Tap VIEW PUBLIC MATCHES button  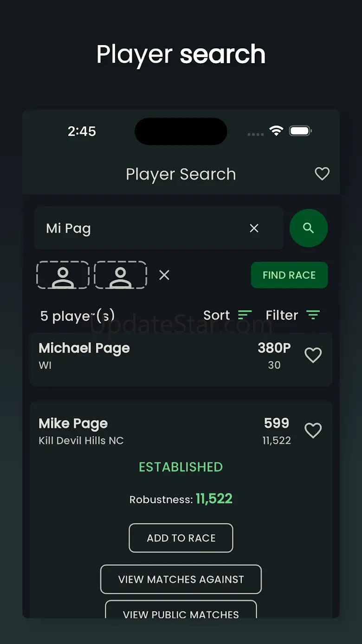coord(181,610)
